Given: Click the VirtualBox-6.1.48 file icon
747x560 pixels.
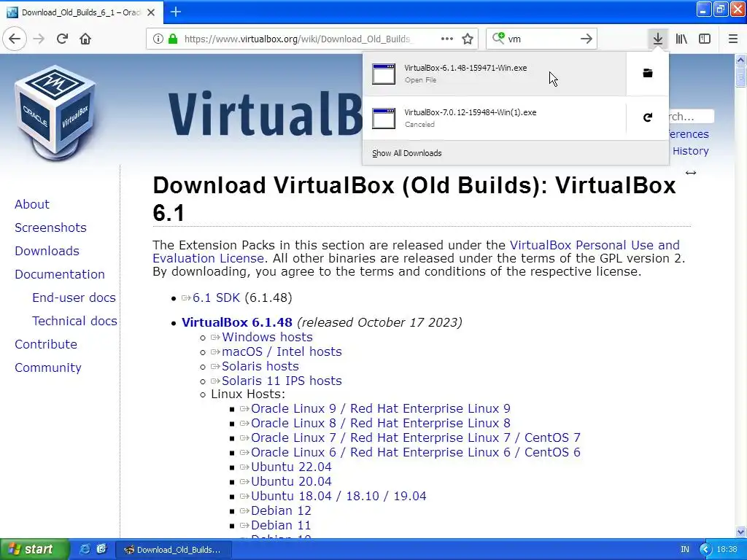Looking at the screenshot, I should 384,74.
